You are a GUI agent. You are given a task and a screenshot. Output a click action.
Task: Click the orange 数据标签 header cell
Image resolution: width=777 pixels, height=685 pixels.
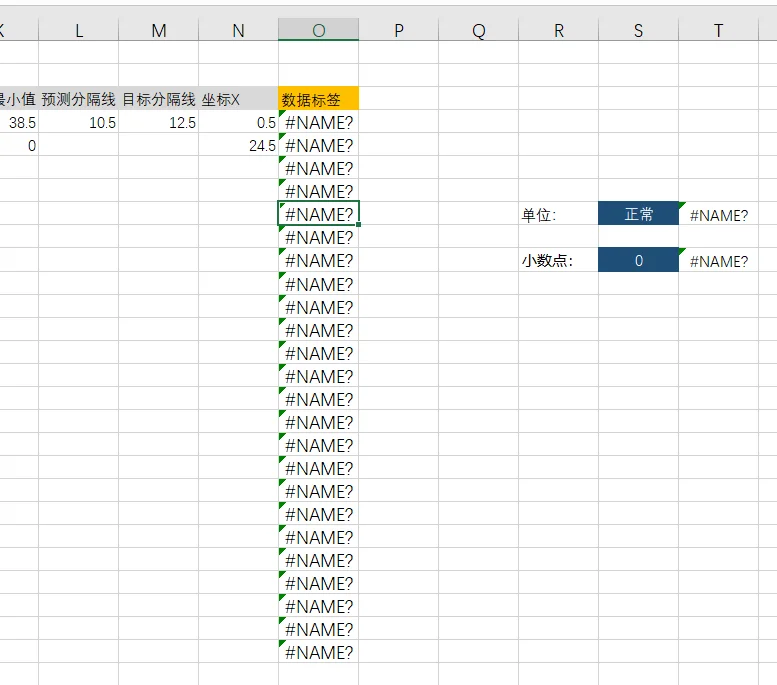point(319,99)
